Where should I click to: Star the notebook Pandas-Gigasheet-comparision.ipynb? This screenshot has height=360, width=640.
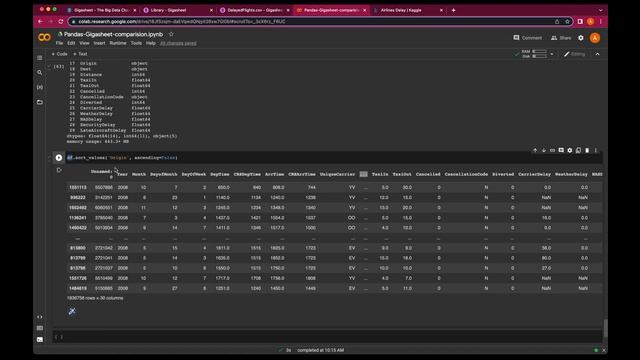(171, 34)
